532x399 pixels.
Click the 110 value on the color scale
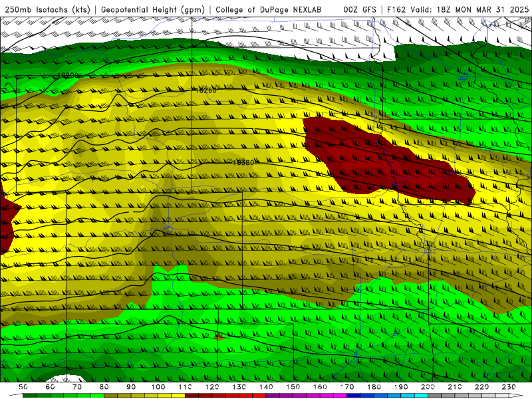186,387
